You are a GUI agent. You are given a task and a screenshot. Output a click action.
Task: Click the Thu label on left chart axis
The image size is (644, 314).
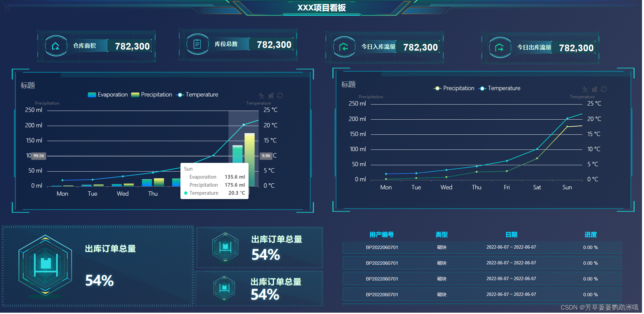tap(153, 194)
